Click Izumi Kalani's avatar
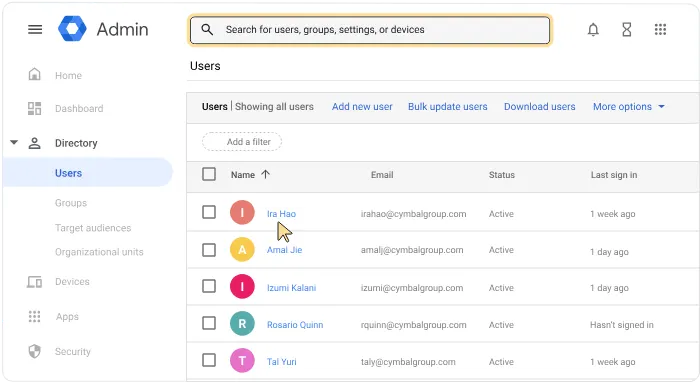This screenshot has height=390, width=700. pos(242,286)
